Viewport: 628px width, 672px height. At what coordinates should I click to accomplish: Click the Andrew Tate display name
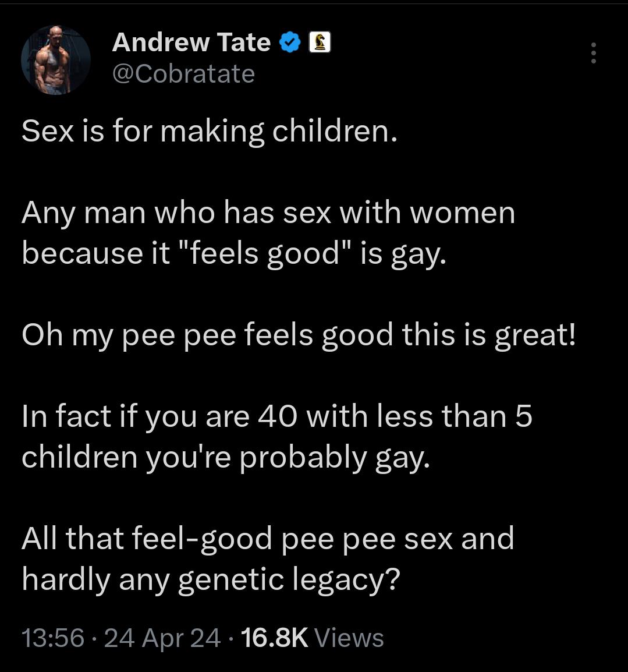point(191,43)
